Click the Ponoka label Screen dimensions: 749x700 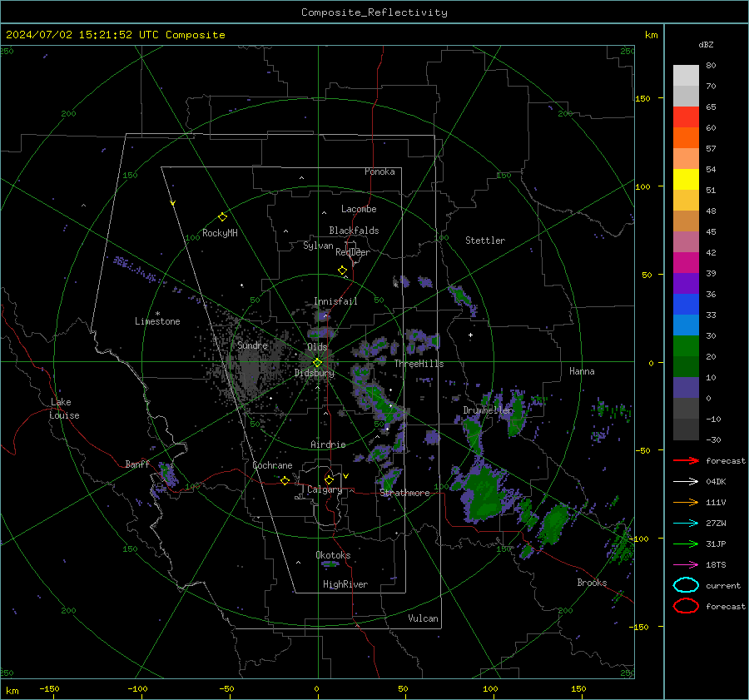click(379, 171)
